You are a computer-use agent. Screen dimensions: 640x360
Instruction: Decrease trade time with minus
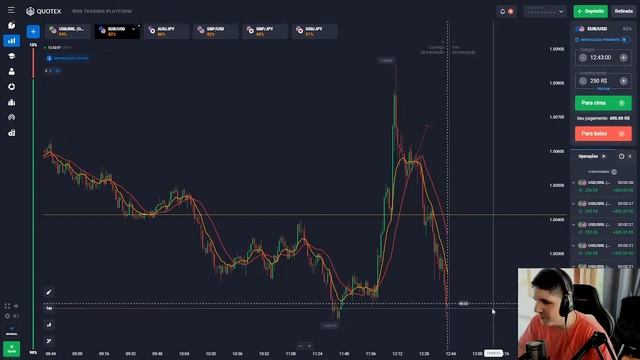[x=583, y=58]
